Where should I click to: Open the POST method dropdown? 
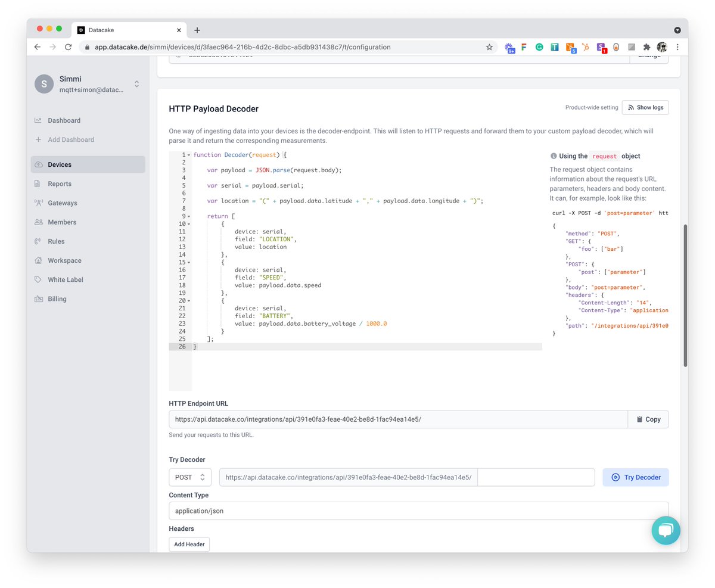[x=190, y=477]
